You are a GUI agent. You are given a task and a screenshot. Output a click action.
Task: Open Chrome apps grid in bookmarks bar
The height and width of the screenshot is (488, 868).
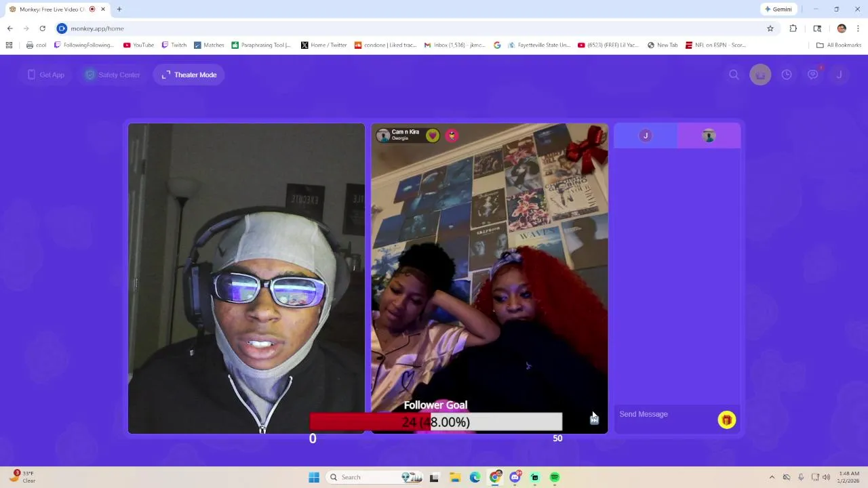[x=9, y=45]
